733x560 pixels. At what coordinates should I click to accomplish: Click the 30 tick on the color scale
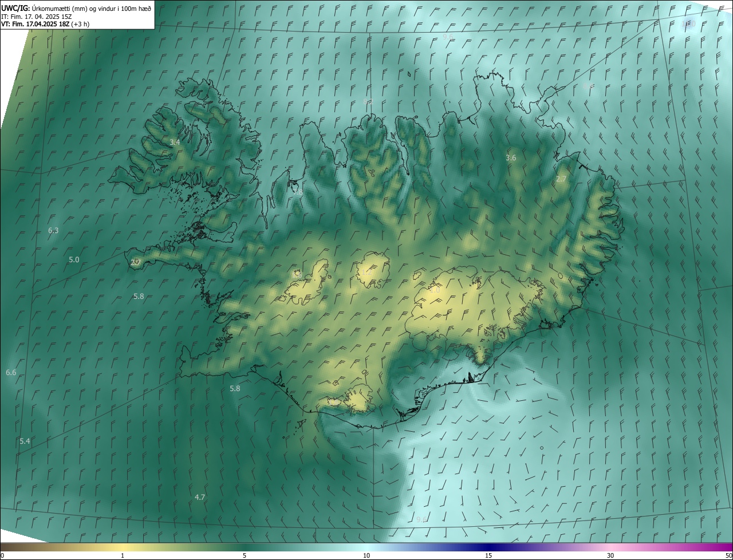click(x=610, y=556)
